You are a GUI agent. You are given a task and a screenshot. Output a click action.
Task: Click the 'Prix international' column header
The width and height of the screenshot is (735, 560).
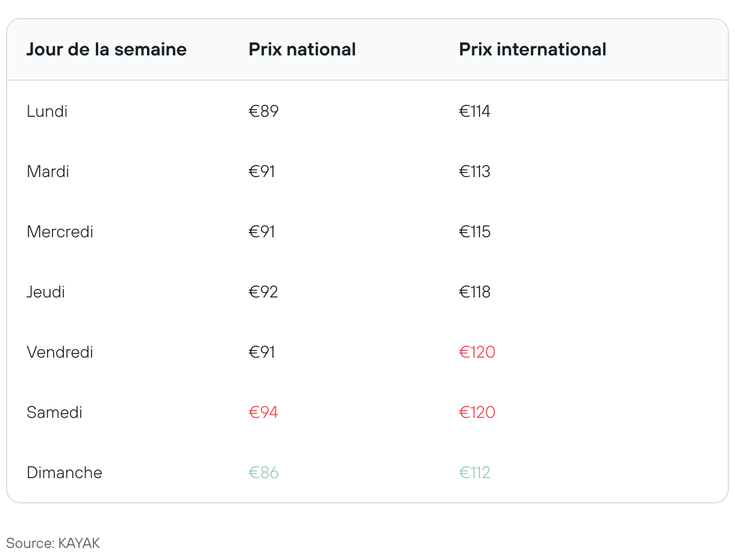pyautogui.click(x=533, y=49)
